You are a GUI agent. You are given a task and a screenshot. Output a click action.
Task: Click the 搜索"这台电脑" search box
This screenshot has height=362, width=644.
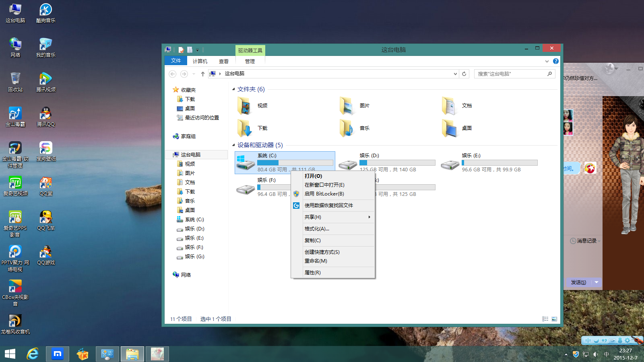pyautogui.click(x=511, y=74)
